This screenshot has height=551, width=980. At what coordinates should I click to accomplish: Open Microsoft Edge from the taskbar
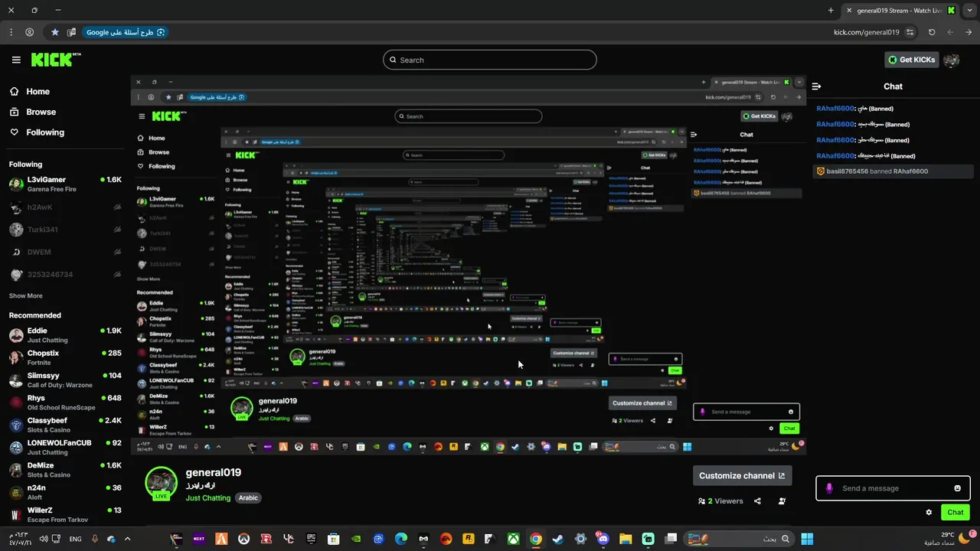tap(401, 539)
